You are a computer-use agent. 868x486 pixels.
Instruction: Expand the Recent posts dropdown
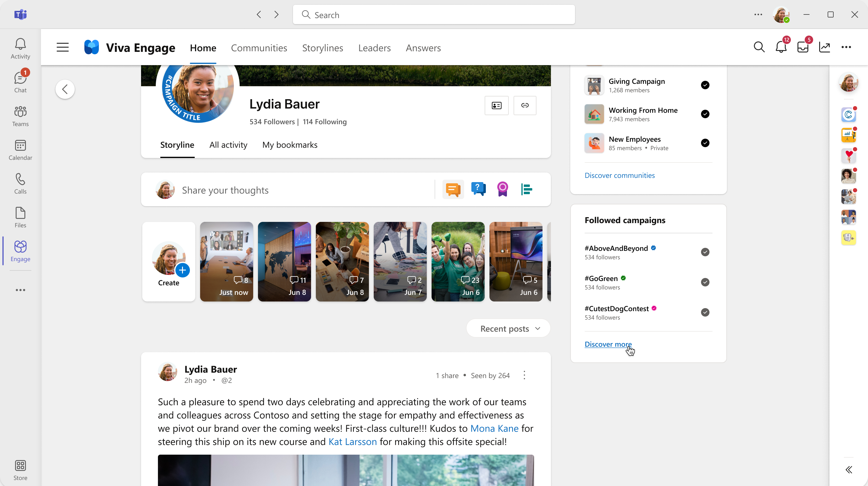click(510, 328)
